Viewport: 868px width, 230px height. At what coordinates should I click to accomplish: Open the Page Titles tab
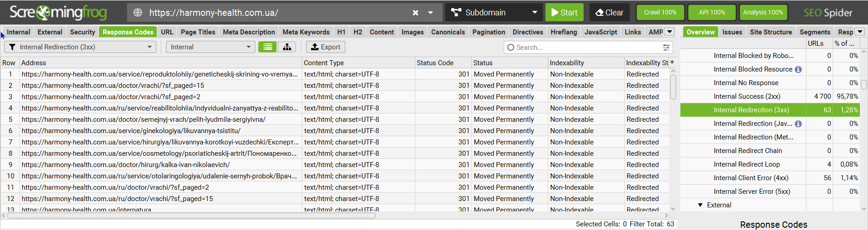pos(198,32)
